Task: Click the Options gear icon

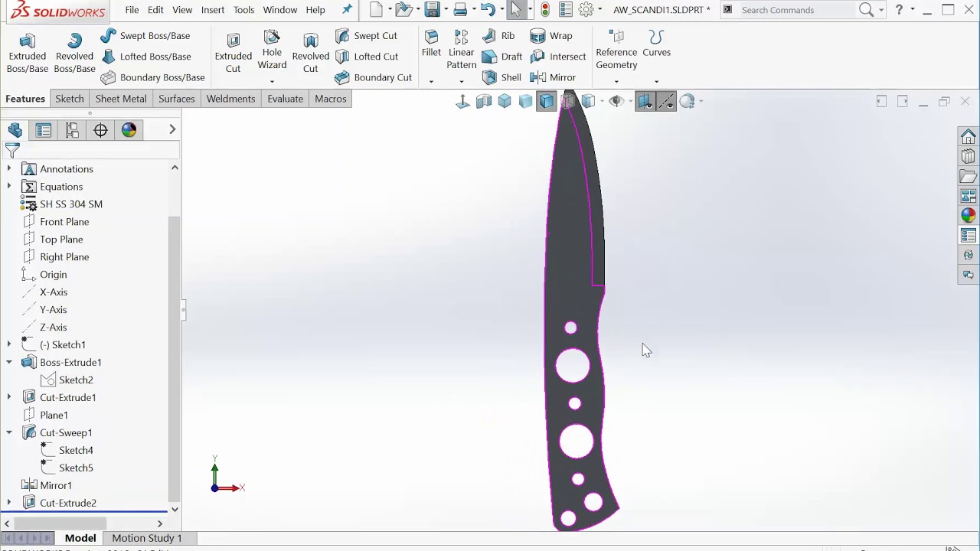Action: [x=586, y=10]
